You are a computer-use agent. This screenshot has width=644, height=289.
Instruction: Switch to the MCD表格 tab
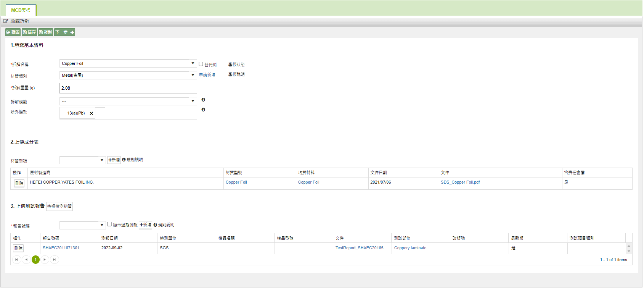click(21, 10)
